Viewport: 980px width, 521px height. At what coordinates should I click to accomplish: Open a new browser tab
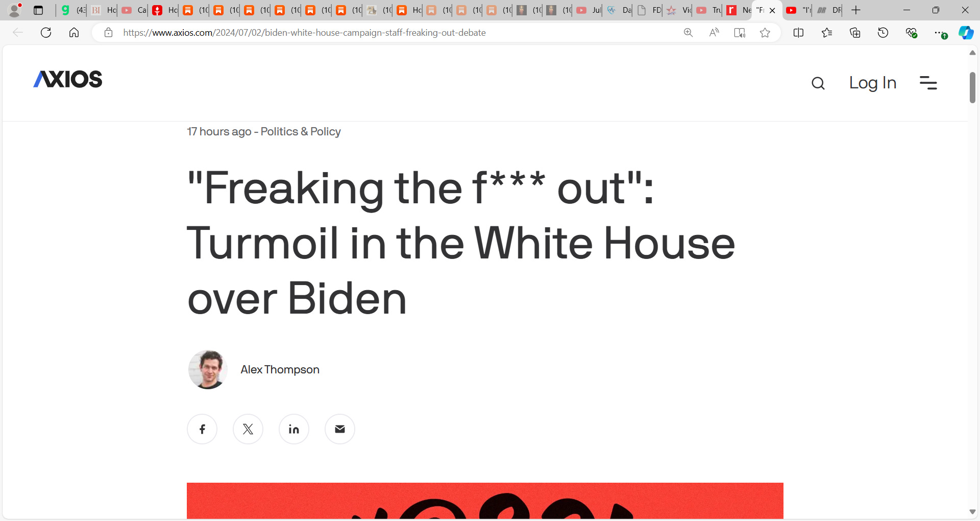coord(856,10)
